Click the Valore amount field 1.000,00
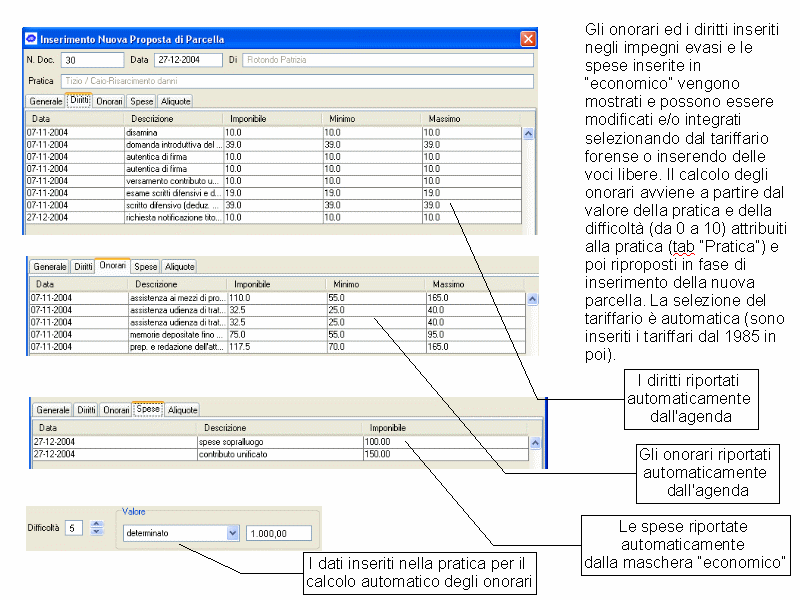 click(279, 533)
